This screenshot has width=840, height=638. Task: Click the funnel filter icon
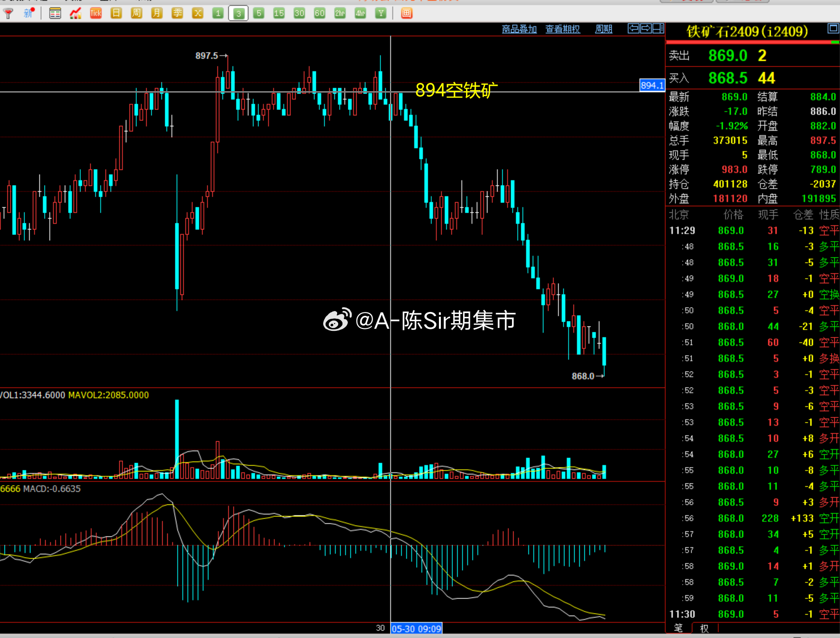(8, 14)
